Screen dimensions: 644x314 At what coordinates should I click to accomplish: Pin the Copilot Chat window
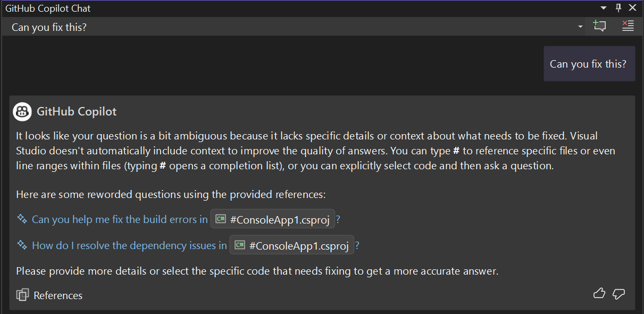pyautogui.click(x=617, y=7)
